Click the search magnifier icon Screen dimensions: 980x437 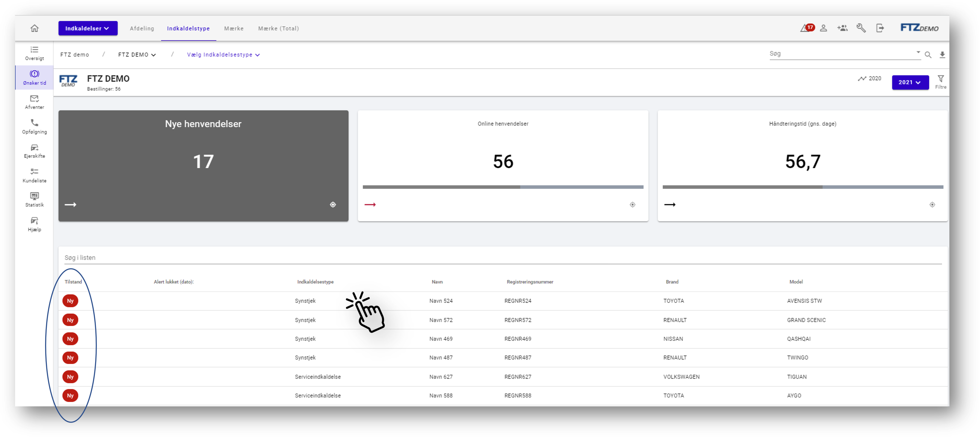928,55
